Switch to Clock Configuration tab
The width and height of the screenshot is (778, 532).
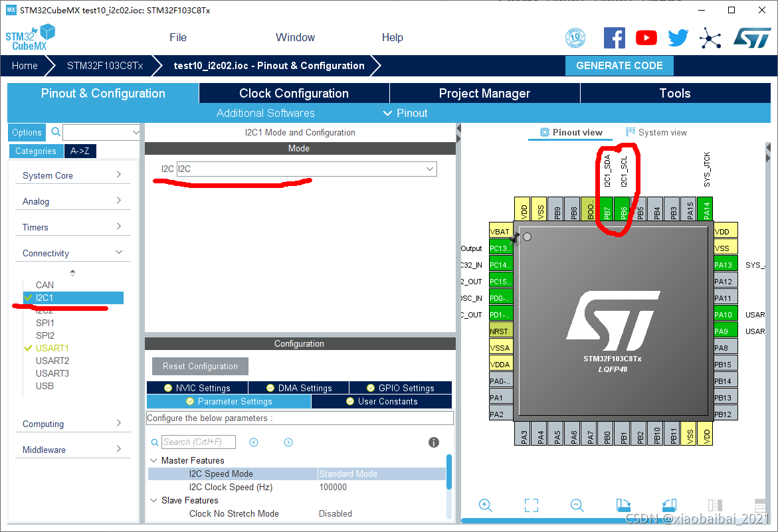click(294, 93)
